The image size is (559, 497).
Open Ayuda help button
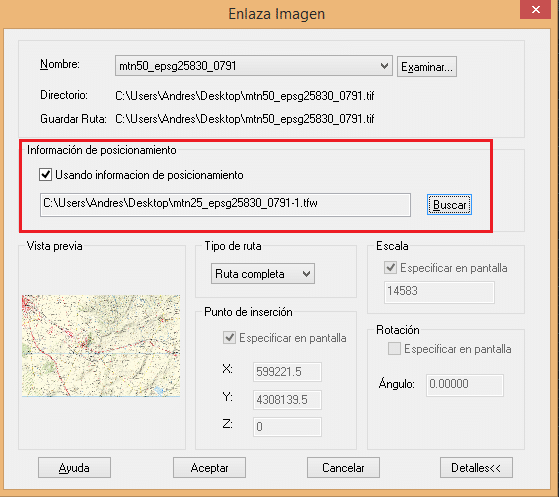click(74, 468)
